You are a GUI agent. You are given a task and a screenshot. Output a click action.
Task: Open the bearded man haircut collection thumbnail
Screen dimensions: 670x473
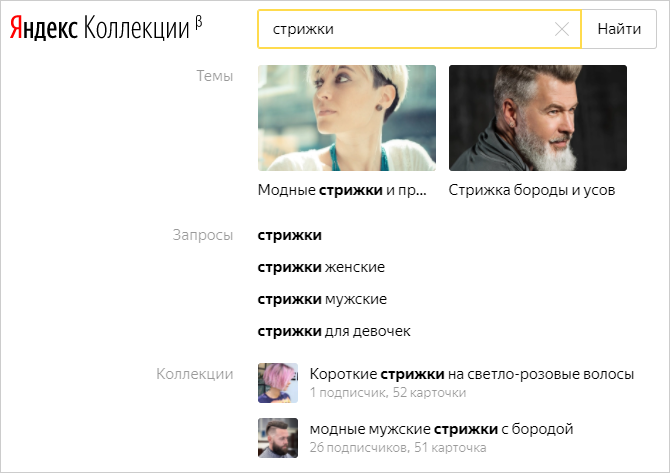tap(278, 438)
